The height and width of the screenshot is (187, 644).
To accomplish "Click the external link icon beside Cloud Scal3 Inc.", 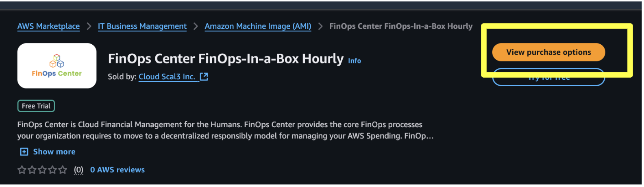I will pos(204,76).
